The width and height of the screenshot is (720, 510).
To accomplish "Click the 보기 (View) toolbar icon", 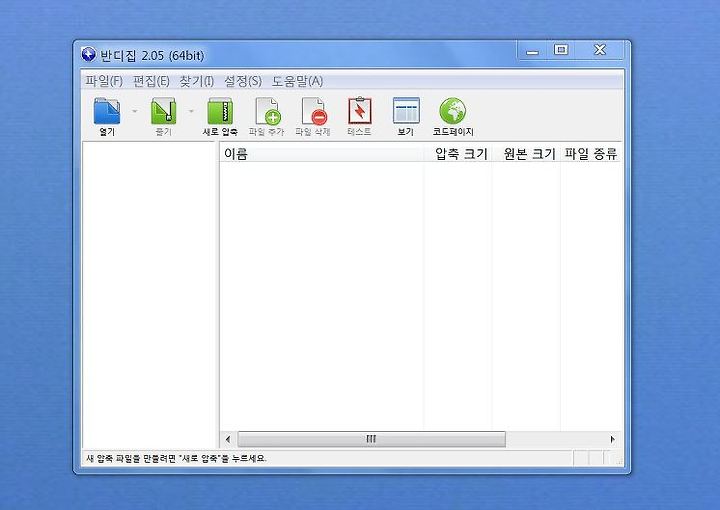I will [406, 111].
